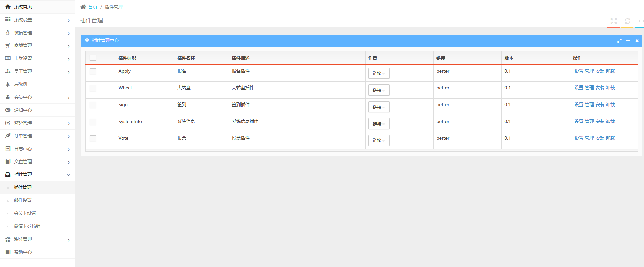Click the home icon in the breadcrumb

coord(83,7)
